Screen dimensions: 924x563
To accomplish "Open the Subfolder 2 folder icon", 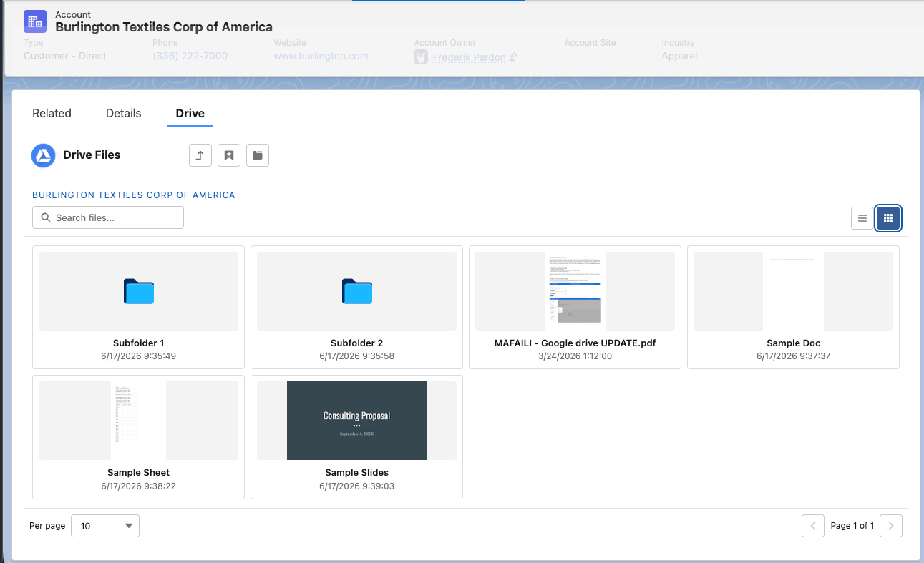I will 357,291.
